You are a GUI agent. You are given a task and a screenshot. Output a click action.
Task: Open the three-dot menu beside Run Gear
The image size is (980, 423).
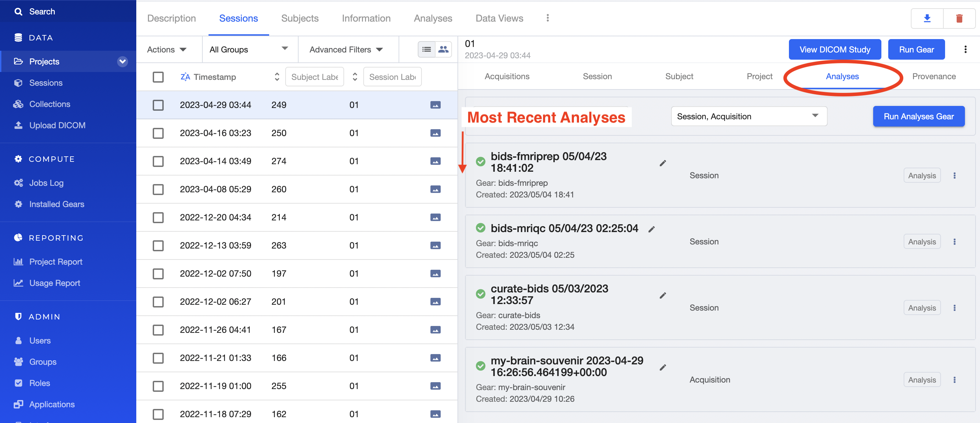965,49
